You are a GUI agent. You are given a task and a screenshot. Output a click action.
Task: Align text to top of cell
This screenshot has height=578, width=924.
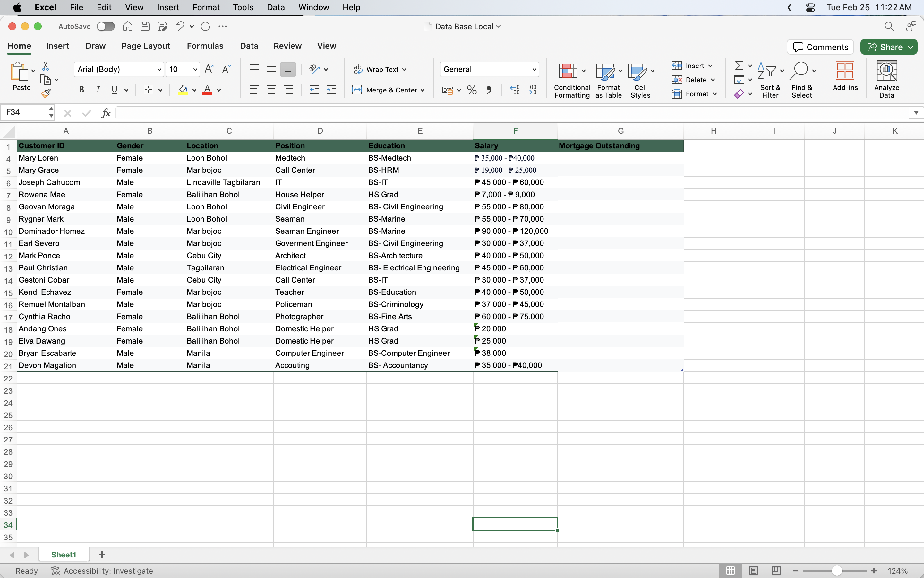point(255,69)
